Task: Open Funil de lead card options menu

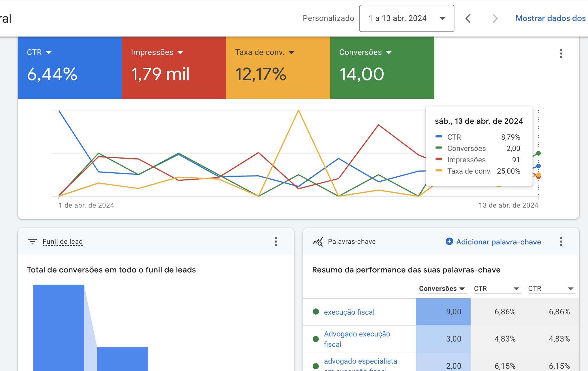Action: (x=276, y=242)
